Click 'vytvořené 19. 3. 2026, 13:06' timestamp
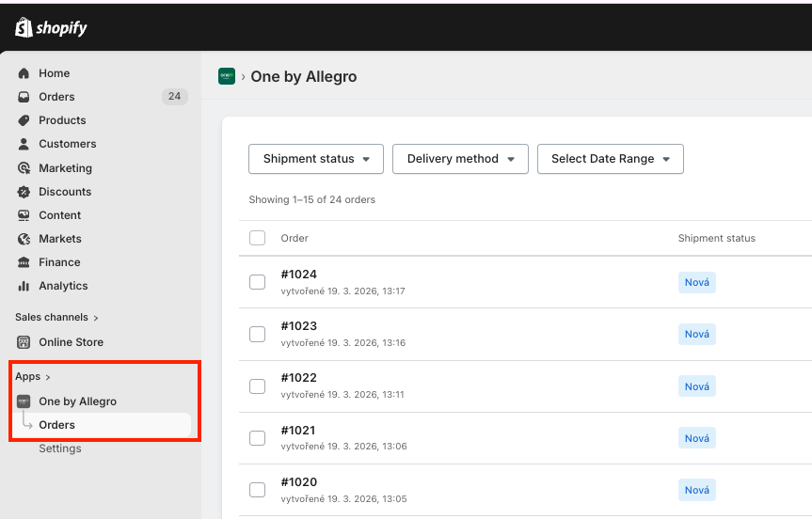 [343, 447]
